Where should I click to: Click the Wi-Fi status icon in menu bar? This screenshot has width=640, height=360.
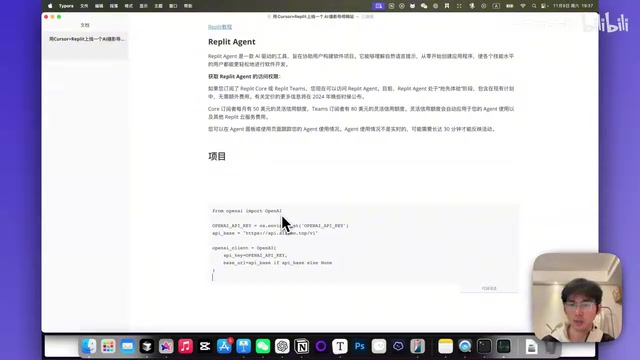[x=523, y=6]
